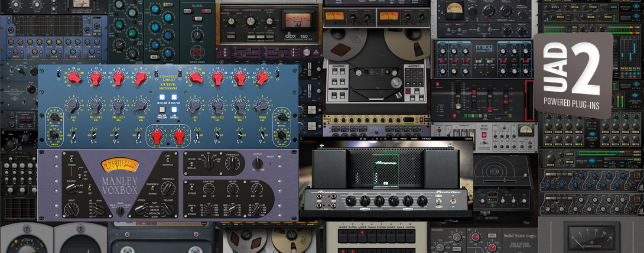The height and width of the screenshot is (253, 644).
Task: Click the dbx 160 COMPRESSION knob
Action: [x=251, y=21]
